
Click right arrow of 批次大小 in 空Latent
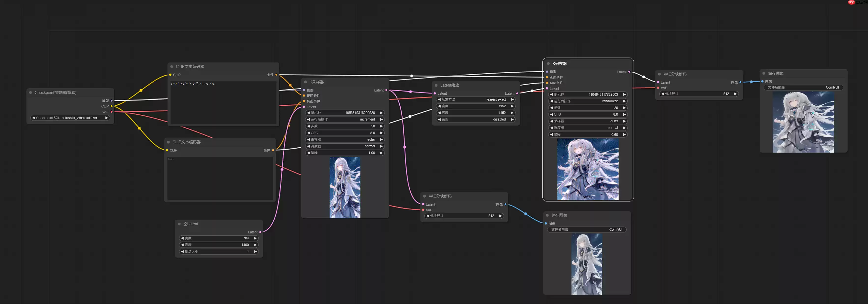click(x=255, y=252)
